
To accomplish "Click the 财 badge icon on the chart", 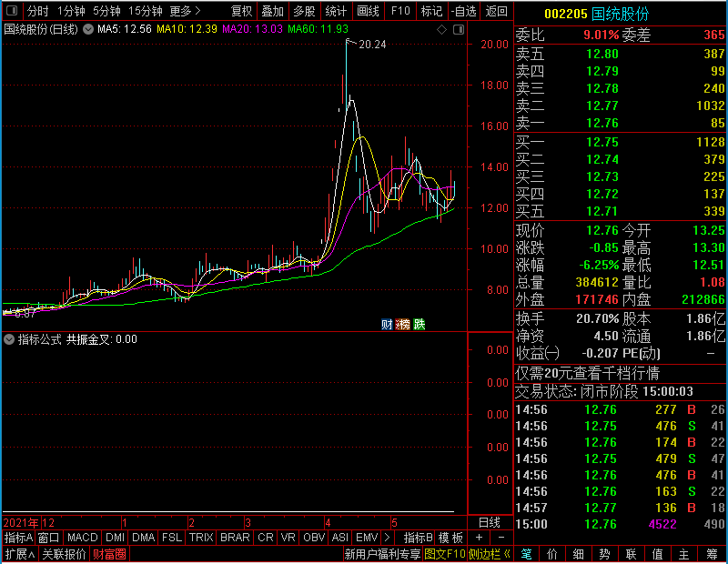I will [x=387, y=324].
